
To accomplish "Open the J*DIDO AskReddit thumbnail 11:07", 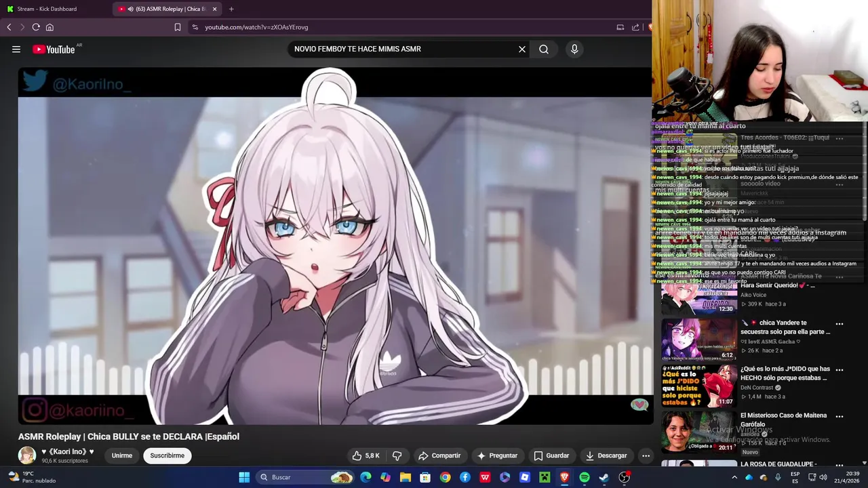I will coord(698,385).
